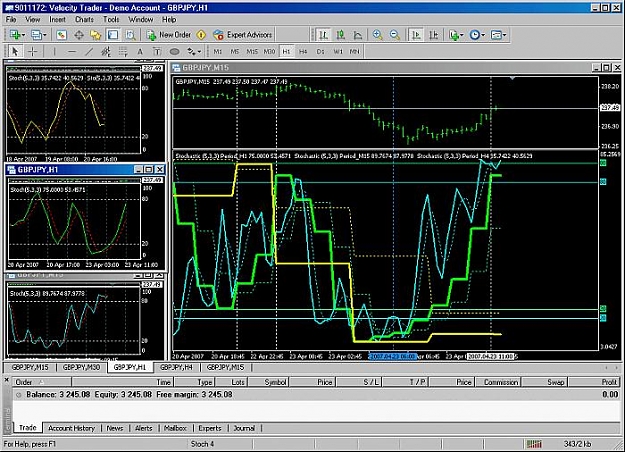Sort by the Order column header
Viewport: 625px width, 452px height.
point(41,382)
